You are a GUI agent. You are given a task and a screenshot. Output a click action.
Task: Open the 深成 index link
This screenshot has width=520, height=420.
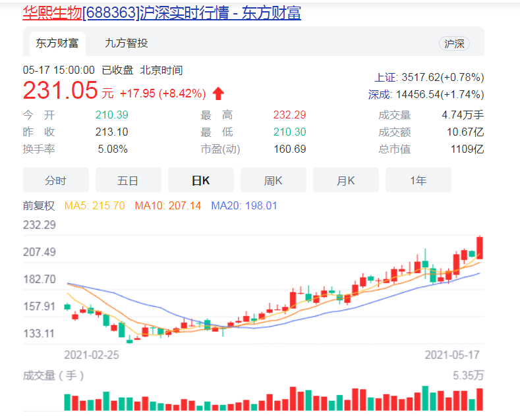(380, 95)
